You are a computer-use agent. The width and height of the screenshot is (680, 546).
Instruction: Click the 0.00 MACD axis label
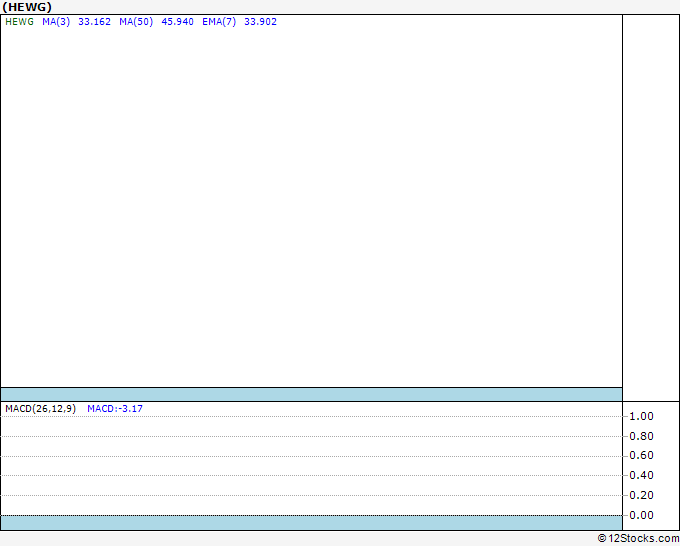click(641, 515)
